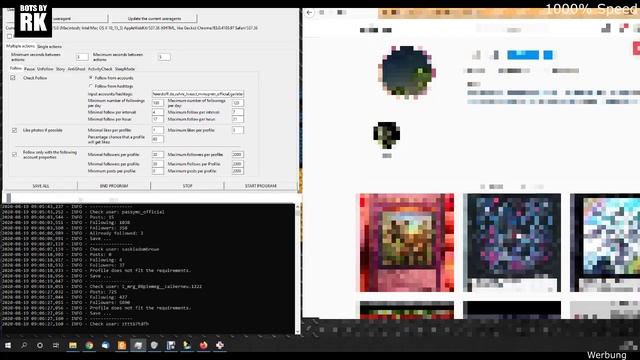Switch to the Single actions tab

click(49, 47)
